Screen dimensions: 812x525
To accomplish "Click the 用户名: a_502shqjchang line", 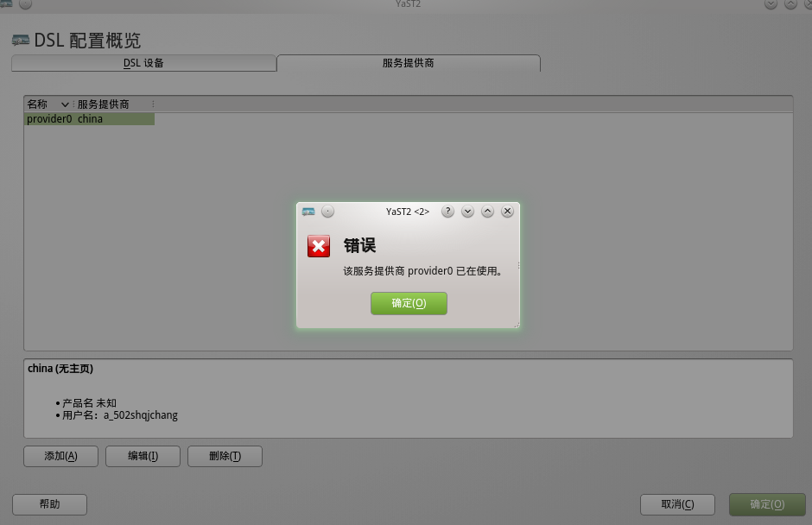I will pos(119,415).
